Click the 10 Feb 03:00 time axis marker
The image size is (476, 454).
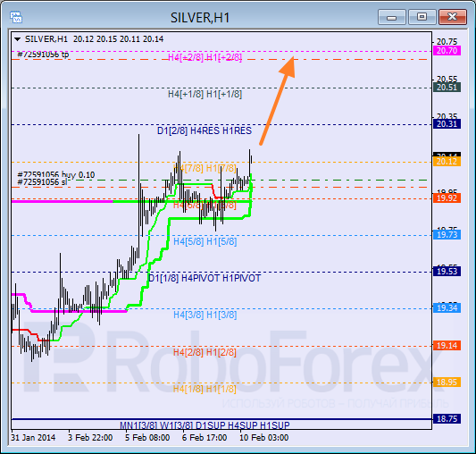point(263,438)
